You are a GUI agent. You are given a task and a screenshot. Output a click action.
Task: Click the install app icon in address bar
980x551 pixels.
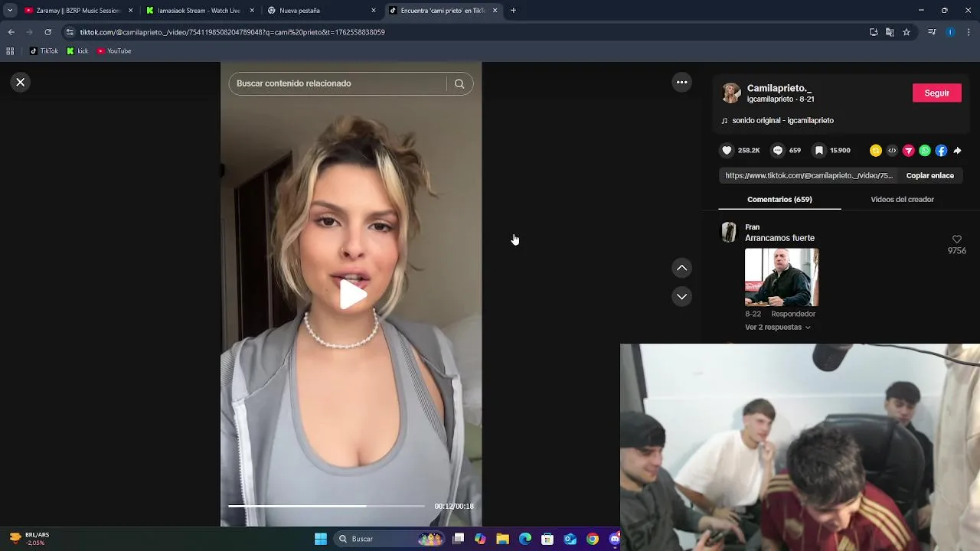874,32
